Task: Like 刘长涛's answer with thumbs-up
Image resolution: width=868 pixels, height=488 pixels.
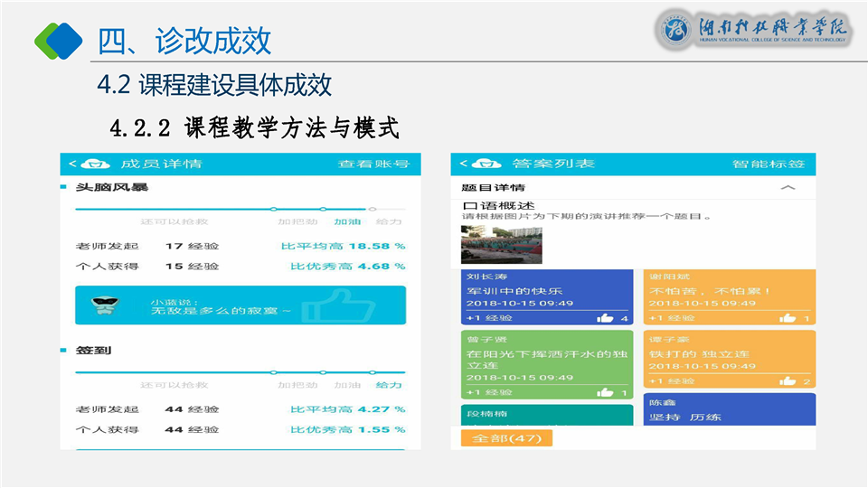Action: coord(605,318)
